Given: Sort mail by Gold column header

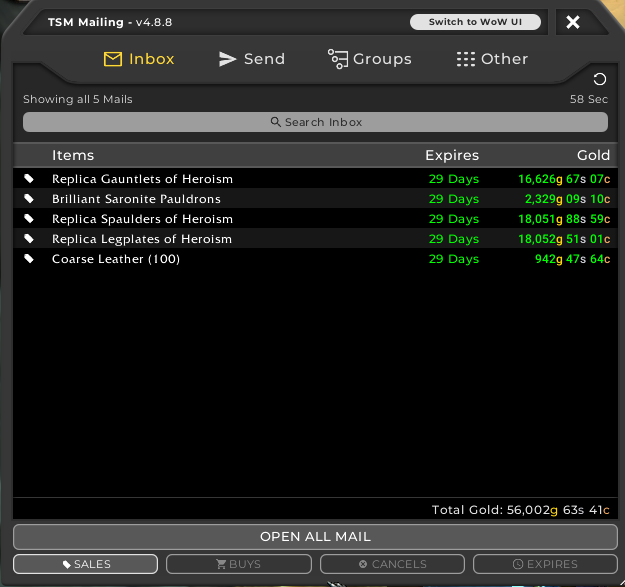Looking at the screenshot, I should coord(593,155).
